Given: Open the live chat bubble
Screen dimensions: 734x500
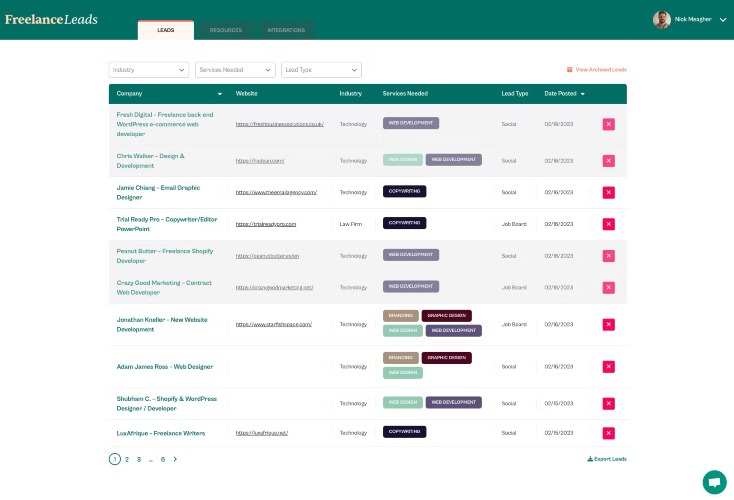Looking at the screenshot, I should 714,482.
